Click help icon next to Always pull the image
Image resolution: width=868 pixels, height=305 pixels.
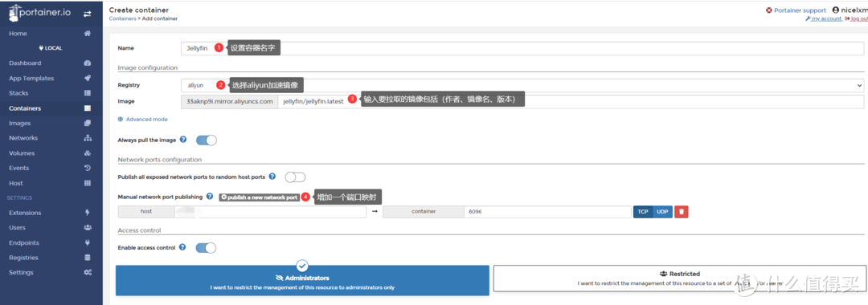(183, 140)
